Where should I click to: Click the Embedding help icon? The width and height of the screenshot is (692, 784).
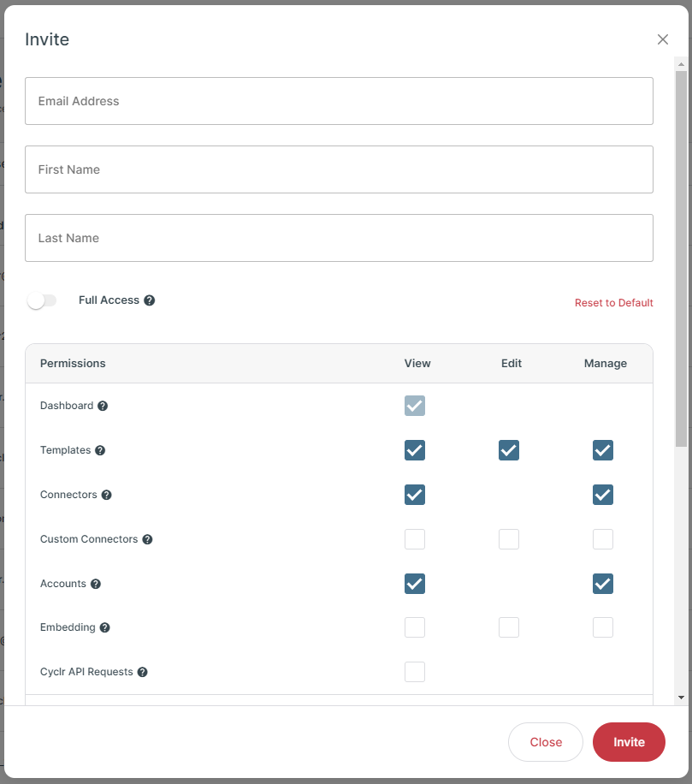104,627
